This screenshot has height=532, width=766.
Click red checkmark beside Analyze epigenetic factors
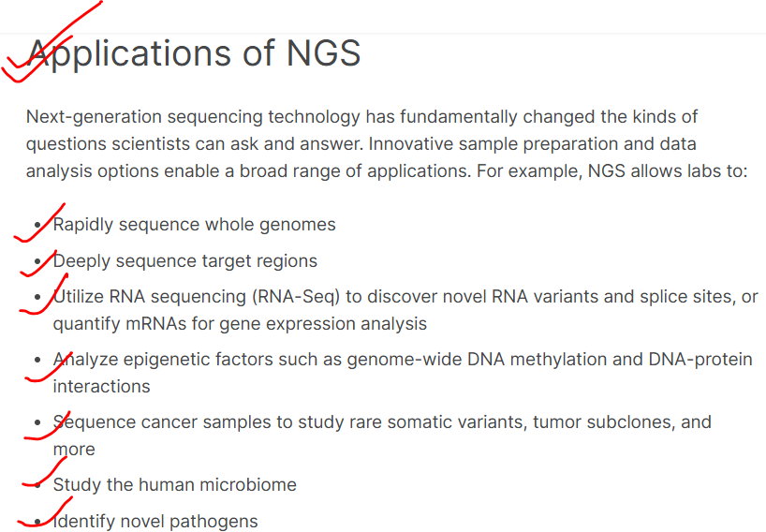(49, 367)
